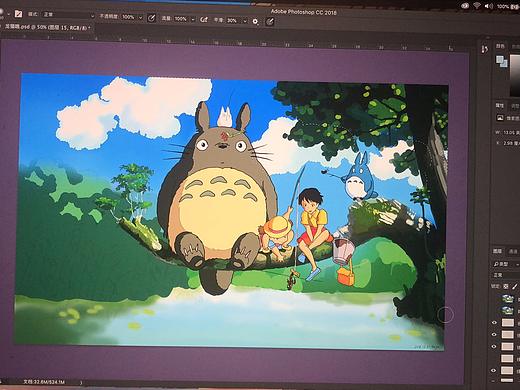Switch to the 图层 (Layers) tab
The width and height of the screenshot is (520, 390).
click(x=497, y=251)
